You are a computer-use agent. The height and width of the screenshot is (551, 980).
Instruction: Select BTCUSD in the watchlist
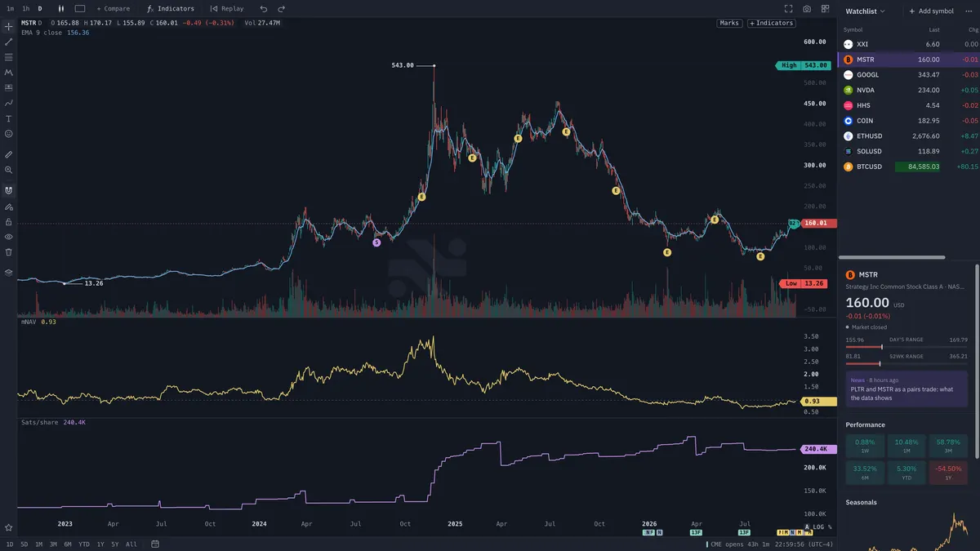(909, 167)
